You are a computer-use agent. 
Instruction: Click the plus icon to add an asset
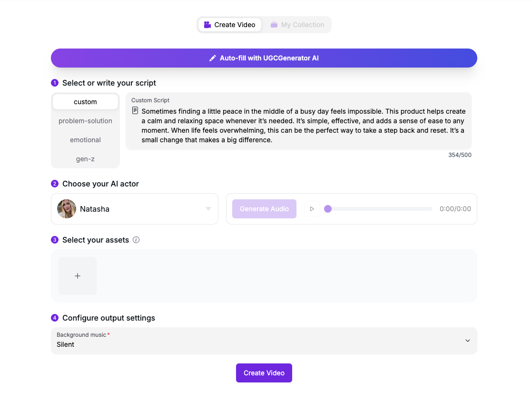[78, 276]
